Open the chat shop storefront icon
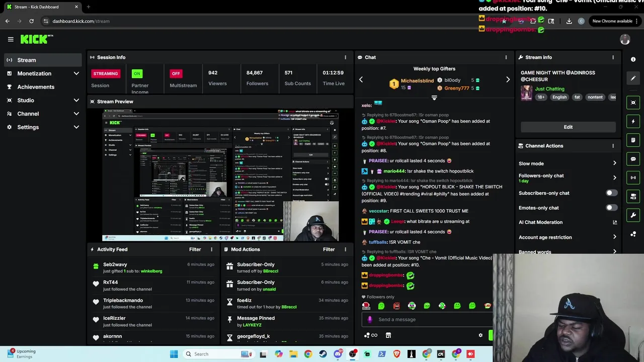The width and height of the screenshot is (644, 362). (388, 335)
